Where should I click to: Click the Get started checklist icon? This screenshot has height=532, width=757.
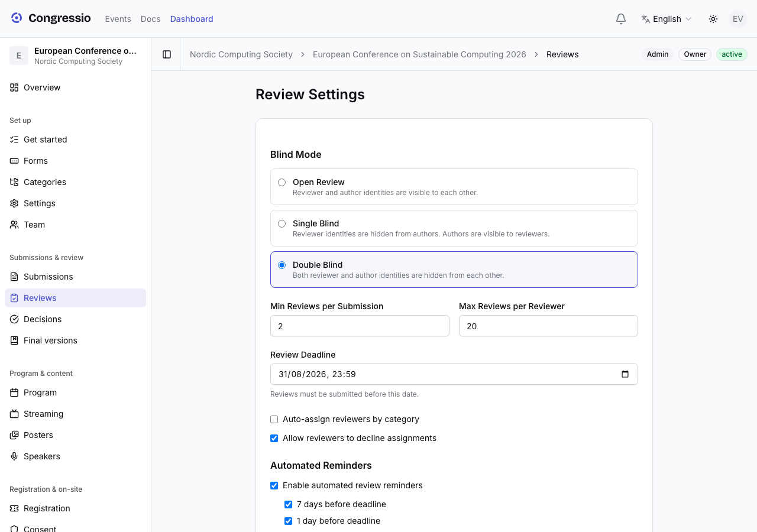14,140
